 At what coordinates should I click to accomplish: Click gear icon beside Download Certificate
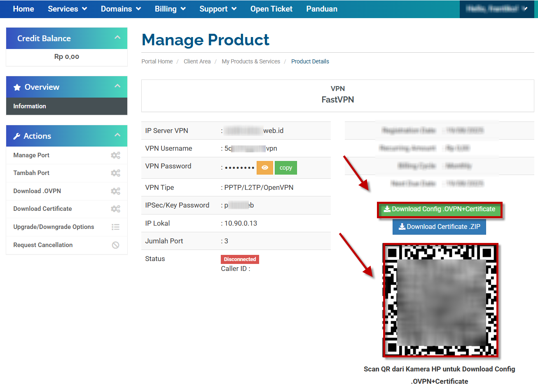pos(115,209)
